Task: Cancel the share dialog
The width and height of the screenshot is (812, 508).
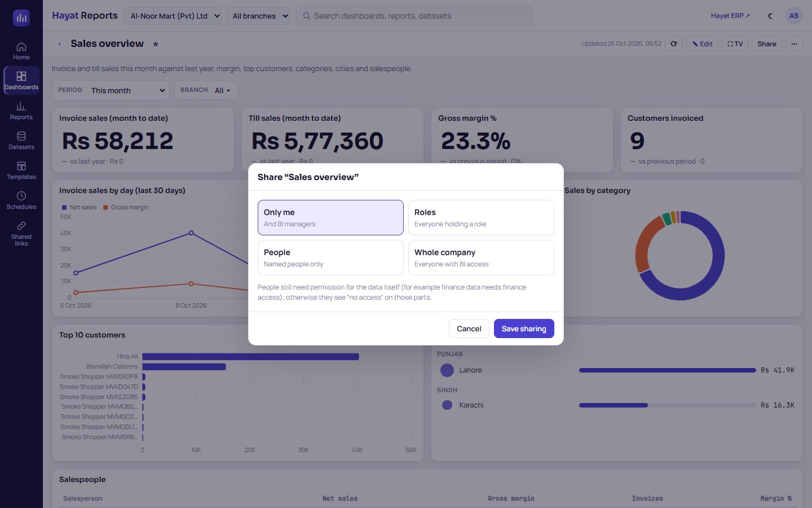Action: pos(469,329)
